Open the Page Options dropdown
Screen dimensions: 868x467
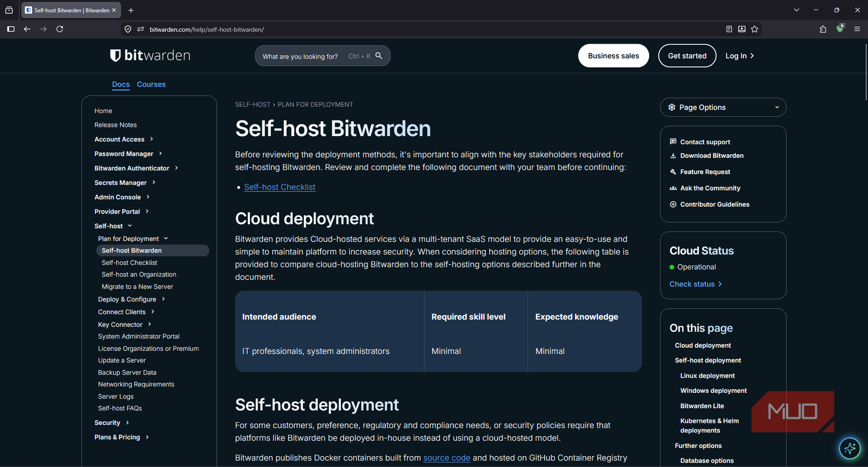click(x=723, y=107)
